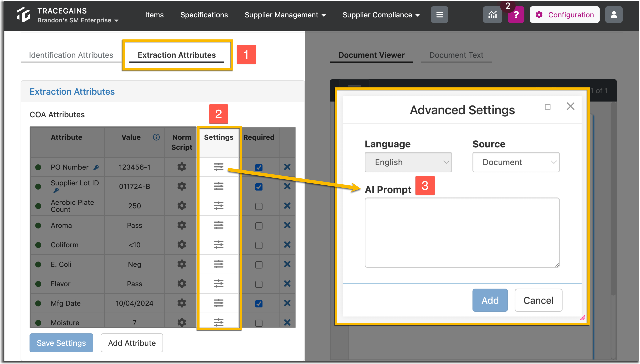Click the help question mark icon
Screen dimensions: 640x364
pyautogui.click(x=516, y=15)
